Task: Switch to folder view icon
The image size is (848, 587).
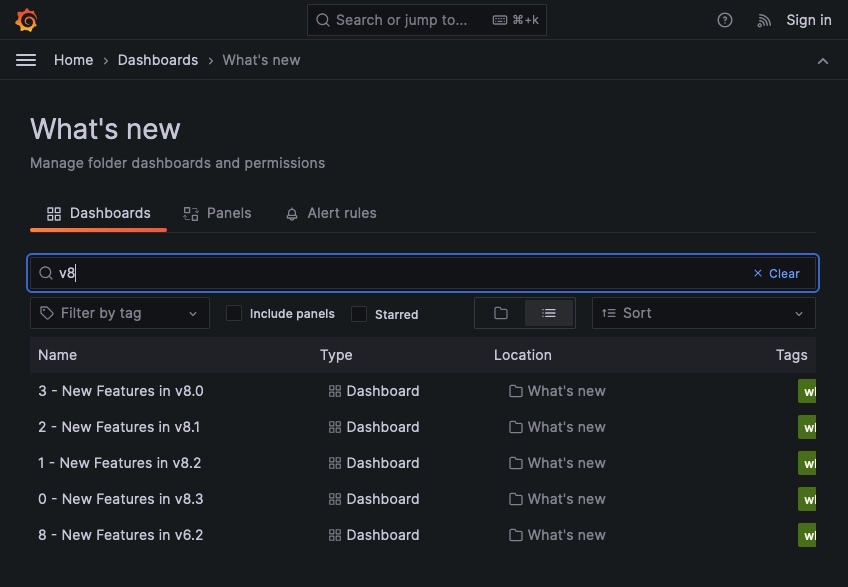Action: tap(501, 313)
